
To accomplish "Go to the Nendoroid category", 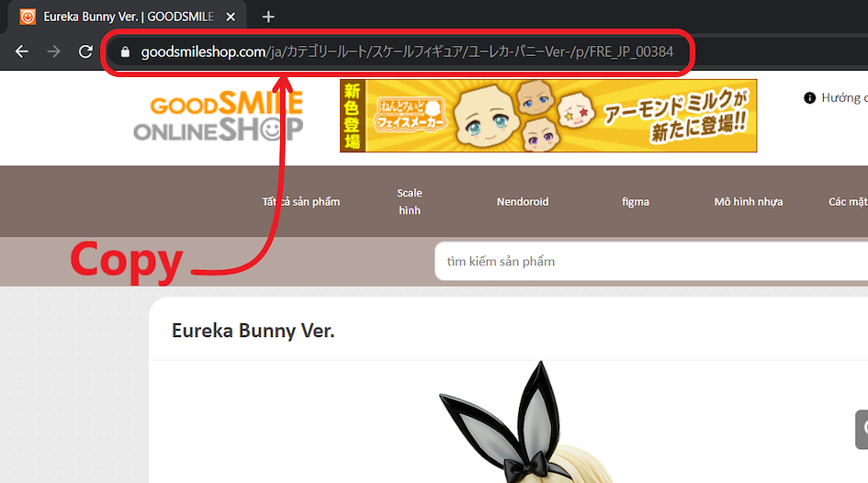I will click(x=523, y=202).
